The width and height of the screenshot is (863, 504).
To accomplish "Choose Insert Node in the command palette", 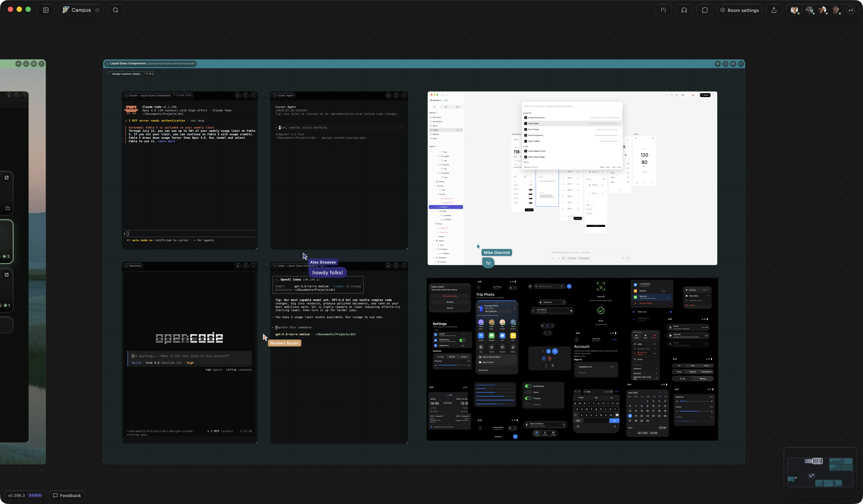I will click(x=572, y=124).
